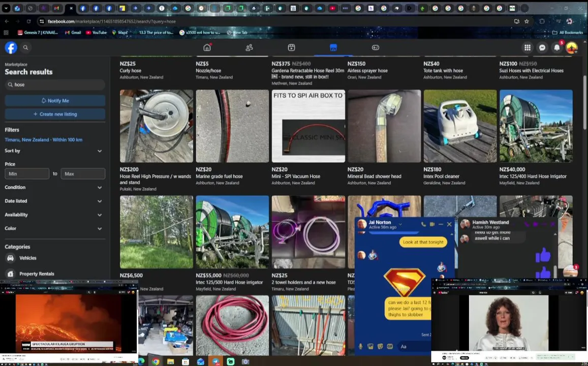Click the Aa message field in Jai chat
The width and height of the screenshot is (588, 366).
414,347
